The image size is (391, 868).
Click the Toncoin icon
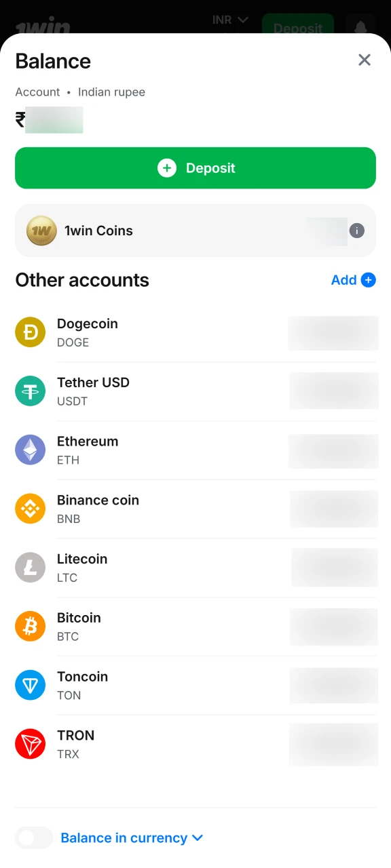coord(30,685)
